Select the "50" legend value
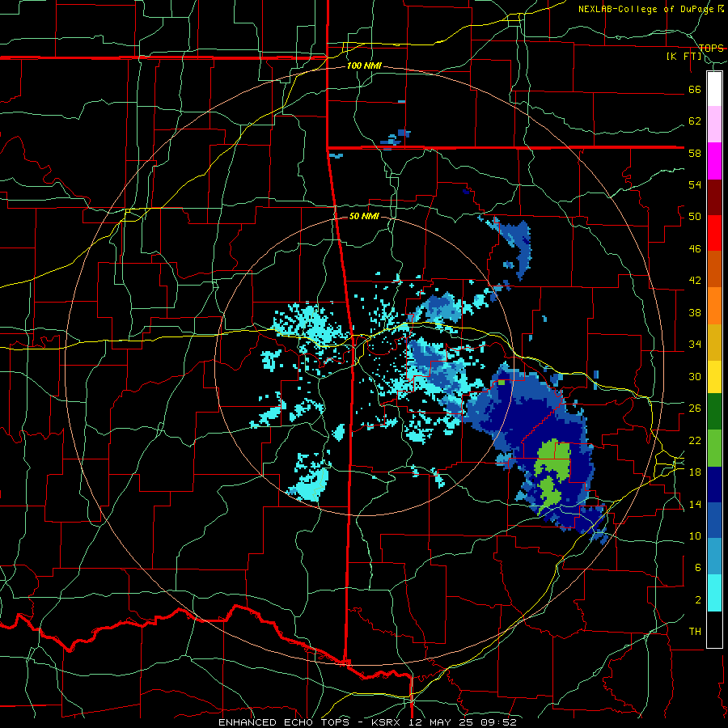Image resolution: width=728 pixels, height=728 pixels. point(695,217)
